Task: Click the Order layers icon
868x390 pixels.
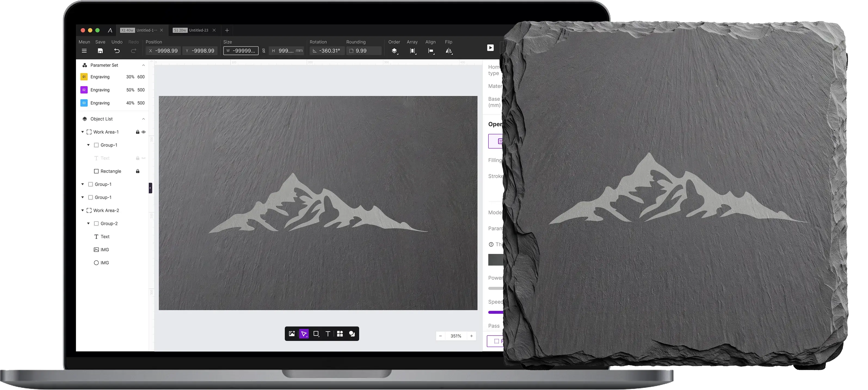Action: 394,51
